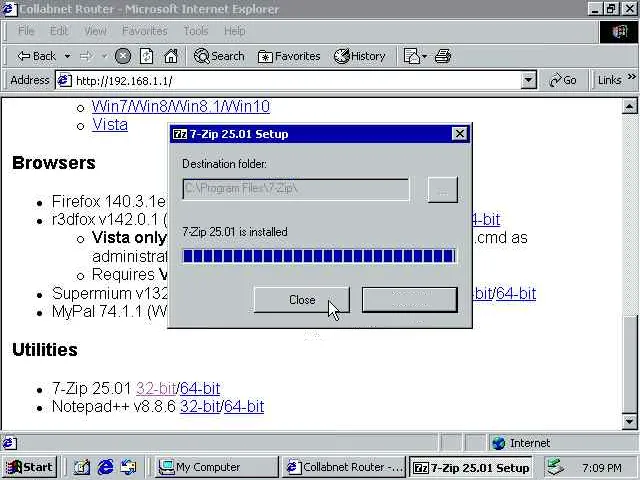Expand the address bar dropdown arrow
The image size is (640, 480).
click(x=529, y=80)
